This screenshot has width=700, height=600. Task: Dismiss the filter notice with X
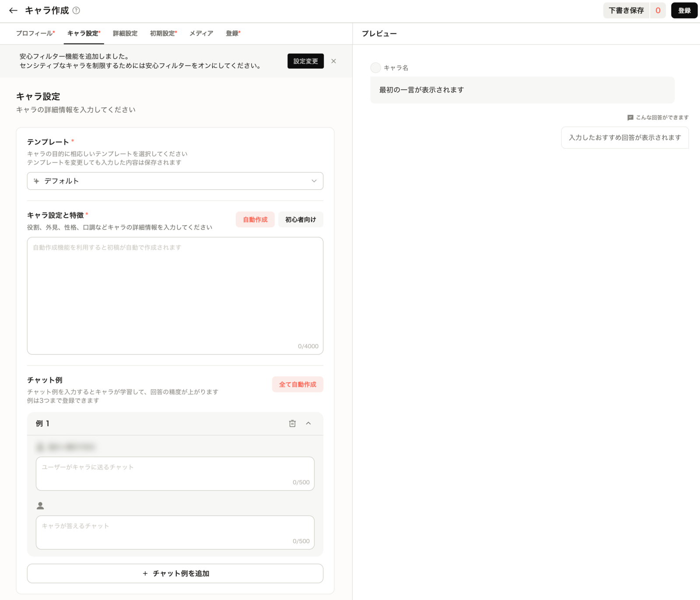coord(334,61)
